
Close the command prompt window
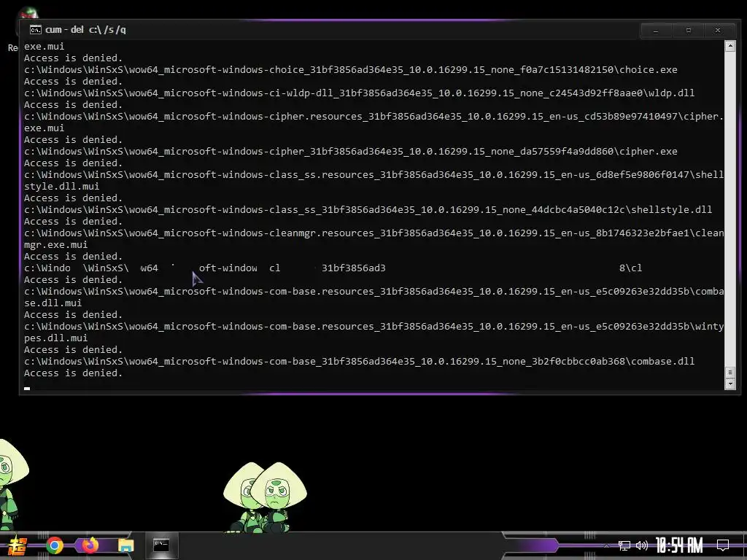click(718, 31)
